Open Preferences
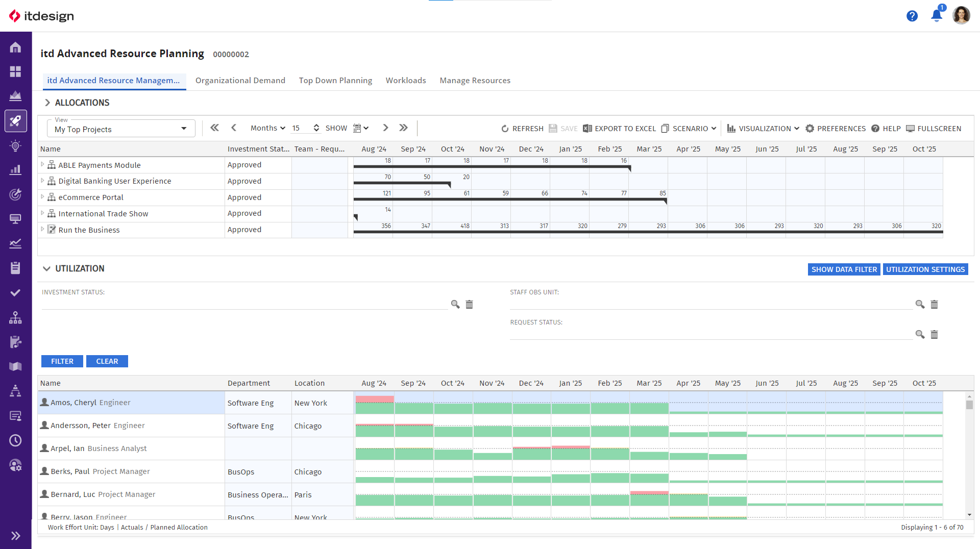Viewport: 980px width, 549px height. click(x=836, y=129)
